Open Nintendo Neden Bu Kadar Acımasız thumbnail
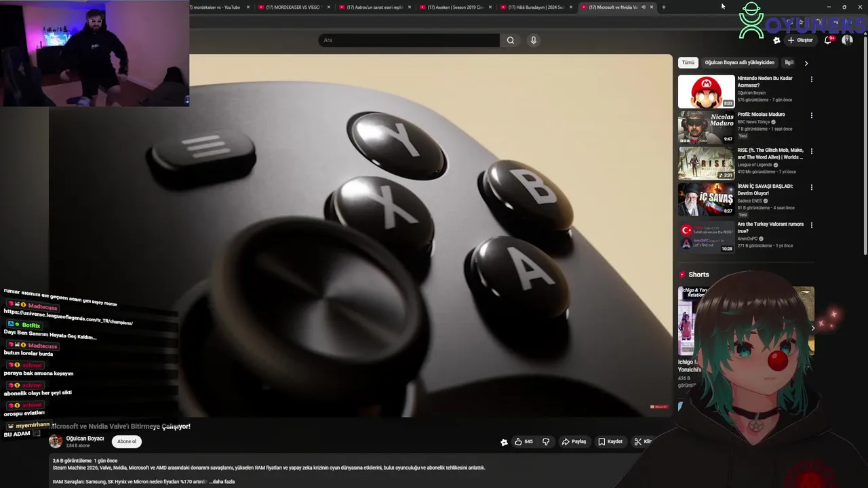The width and height of the screenshot is (868, 488). tap(706, 91)
